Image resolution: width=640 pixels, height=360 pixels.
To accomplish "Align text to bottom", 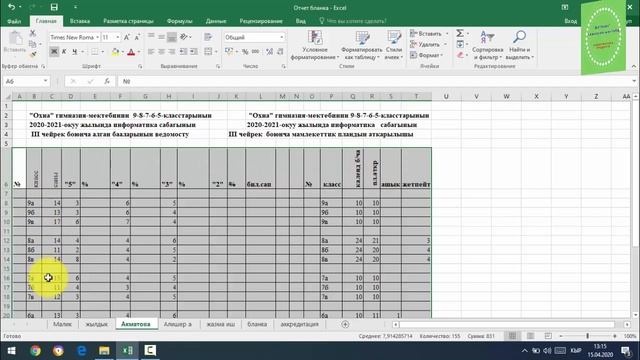I will [x=172, y=37].
